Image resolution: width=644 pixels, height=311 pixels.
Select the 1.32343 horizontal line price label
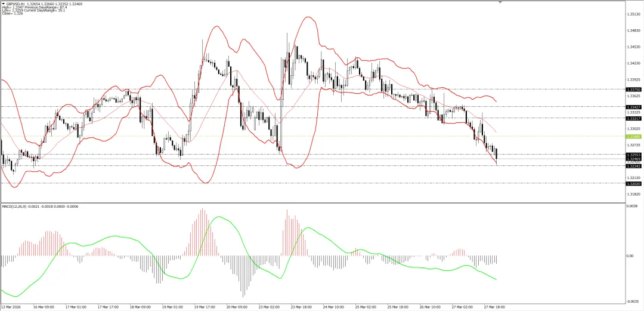[x=633, y=166]
